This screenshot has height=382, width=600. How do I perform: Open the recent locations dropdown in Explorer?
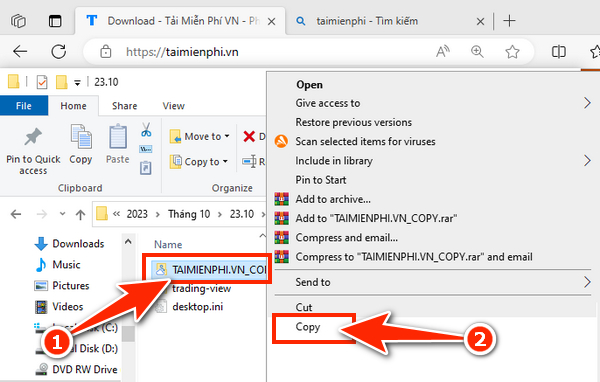pos(62,214)
